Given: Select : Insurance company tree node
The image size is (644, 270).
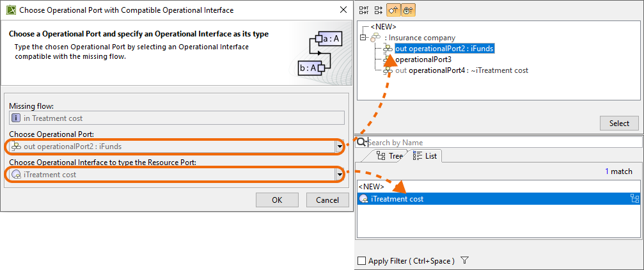Looking at the screenshot, I should [420, 38].
